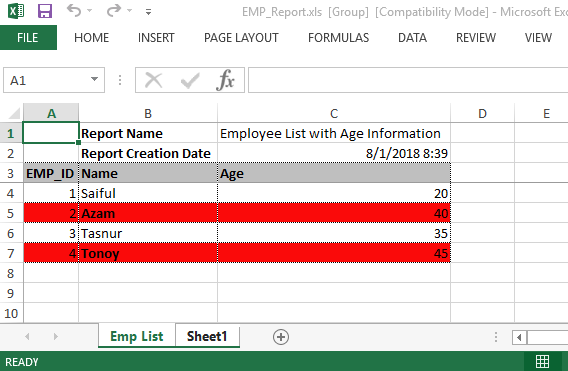Click the Save icon in quick access toolbar
Viewport: 568px width, 371px height.
(45, 11)
